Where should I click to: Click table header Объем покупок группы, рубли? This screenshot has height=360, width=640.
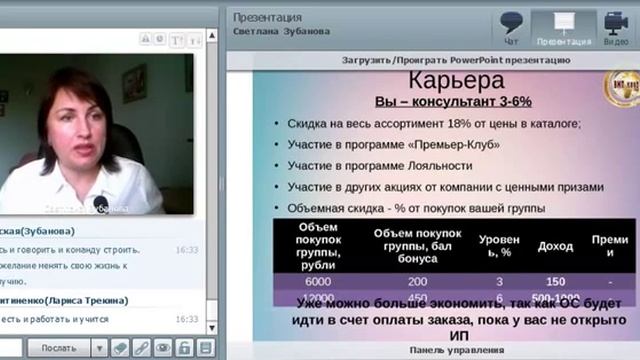click(318, 246)
